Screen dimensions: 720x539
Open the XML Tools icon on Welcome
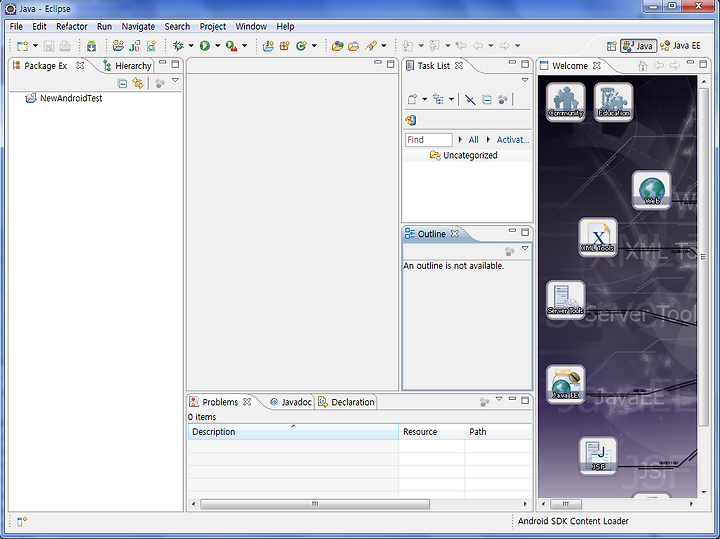(598, 237)
